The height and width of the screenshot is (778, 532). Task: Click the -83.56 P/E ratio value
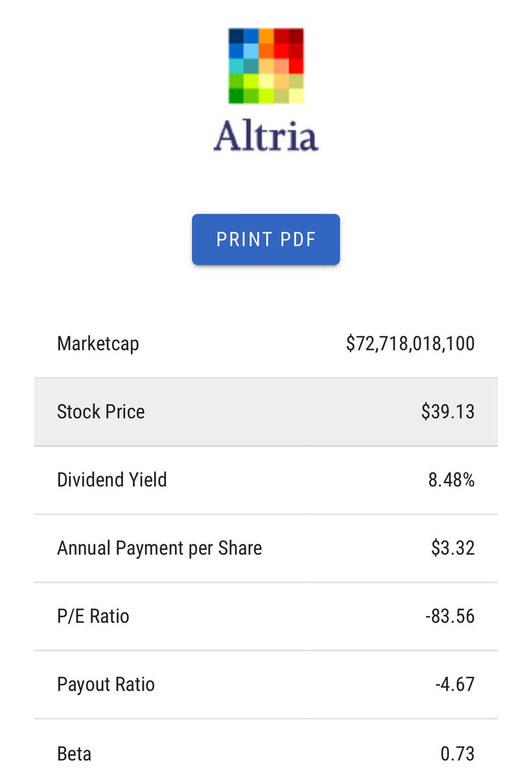click(x=450, y=616)
